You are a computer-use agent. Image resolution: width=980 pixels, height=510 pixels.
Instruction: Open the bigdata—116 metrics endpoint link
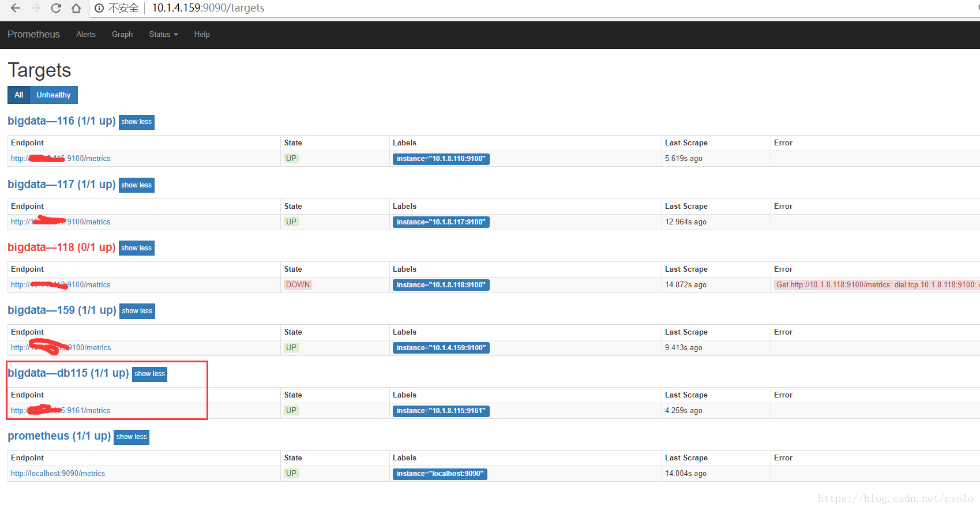[x=61, y=159]
